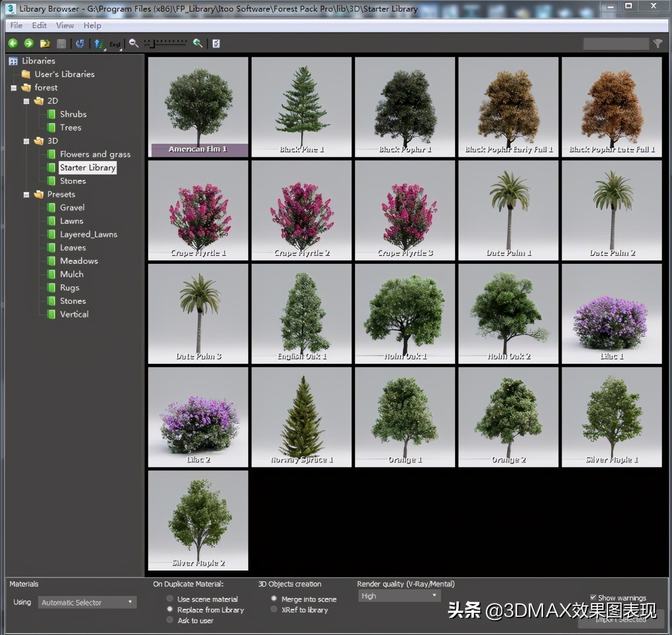This screenshot has width=672, height=635.
Task: Click the zoom in magnifier icon
Action: (x=197, y=43)
